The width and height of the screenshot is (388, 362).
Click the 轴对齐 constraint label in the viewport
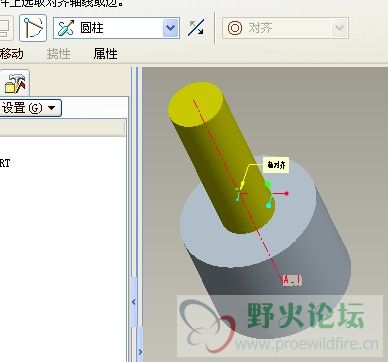tap(276, 165)
